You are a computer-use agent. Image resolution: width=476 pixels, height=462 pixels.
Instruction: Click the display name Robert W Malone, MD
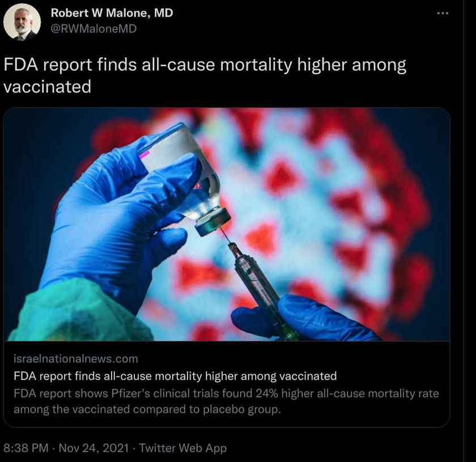tap(112, 13)
